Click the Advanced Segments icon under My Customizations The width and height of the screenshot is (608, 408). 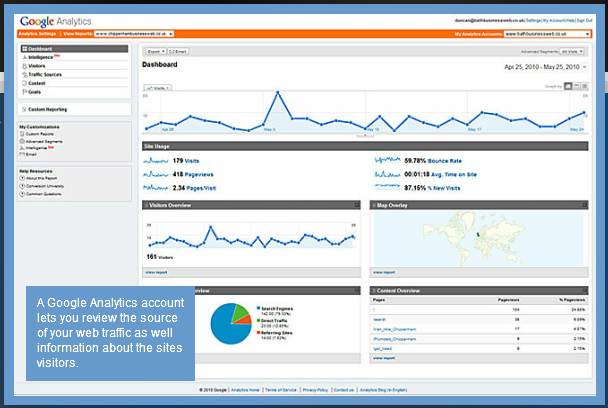pyautogui.click(x=22, y=141)
